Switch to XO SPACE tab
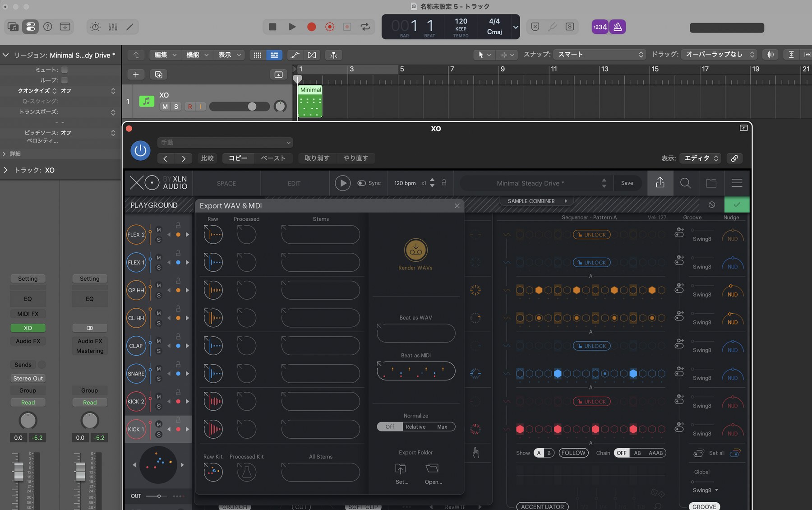The image size is (812, 510). [x=226, y=184]
